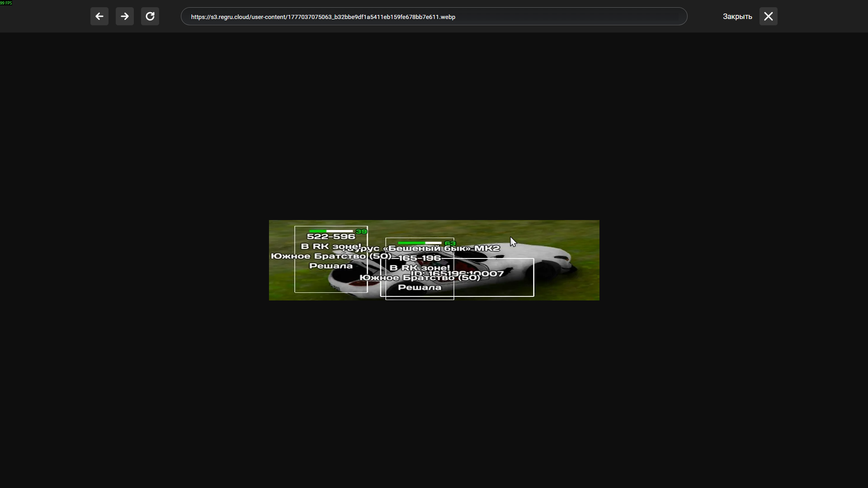Click the 522-596 player name tag

331,236
